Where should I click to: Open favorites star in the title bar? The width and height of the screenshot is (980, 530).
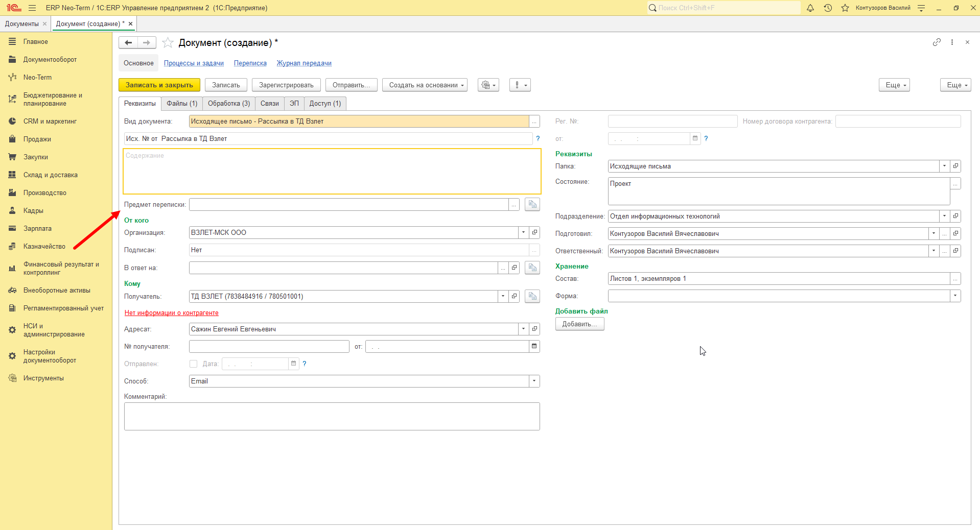click(845, 8)
